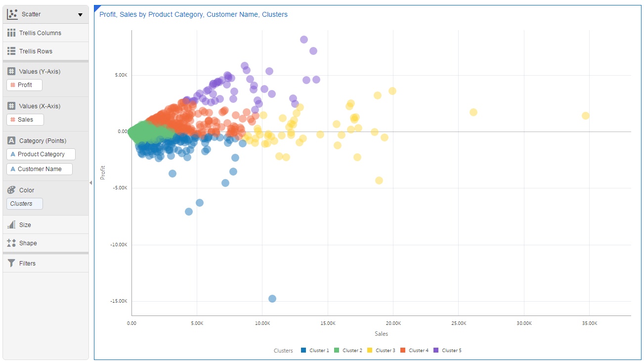Click the Sales field chip
This screenshot has height=361, width=644.
(x=25, y=119)
